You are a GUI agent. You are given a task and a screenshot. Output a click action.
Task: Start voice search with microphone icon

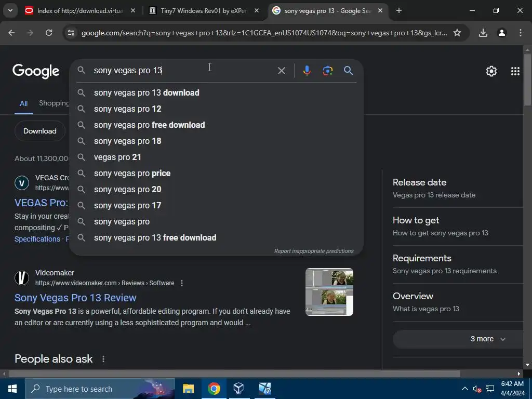coord(307,71)
